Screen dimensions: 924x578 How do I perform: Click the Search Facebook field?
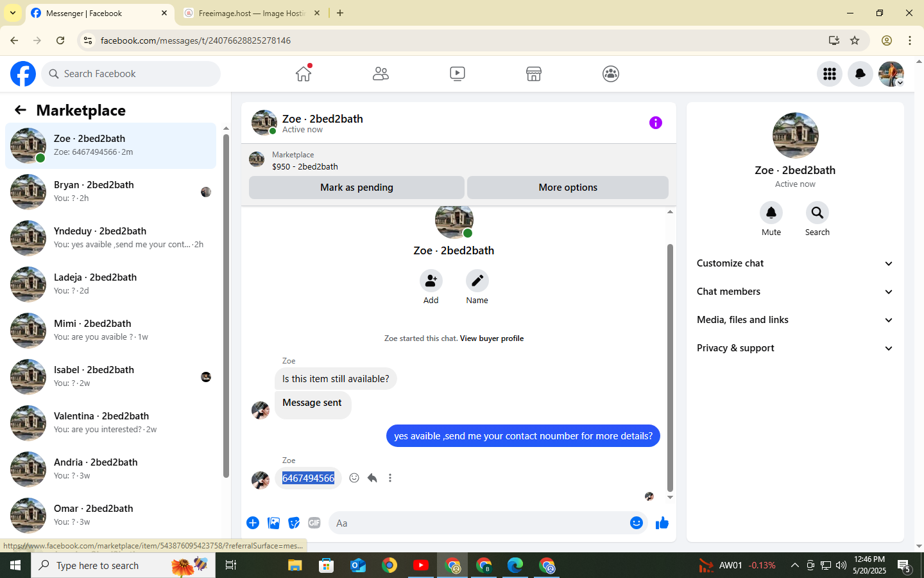pos(132,74)
